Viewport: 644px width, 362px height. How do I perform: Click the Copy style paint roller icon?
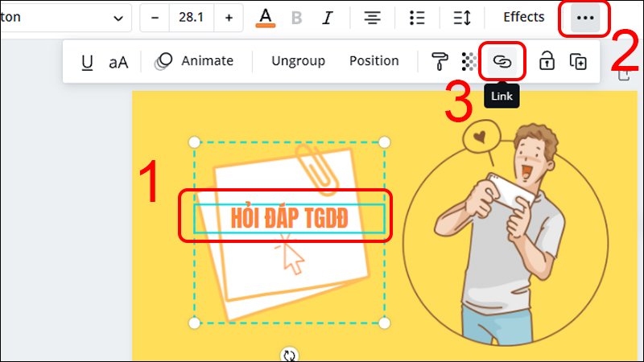(x=440, y=61)
